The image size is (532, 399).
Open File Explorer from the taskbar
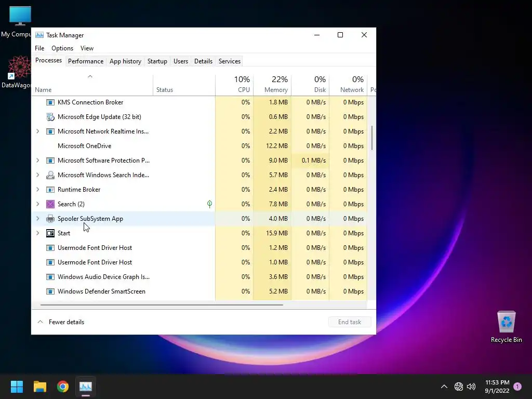coord(39,387)
